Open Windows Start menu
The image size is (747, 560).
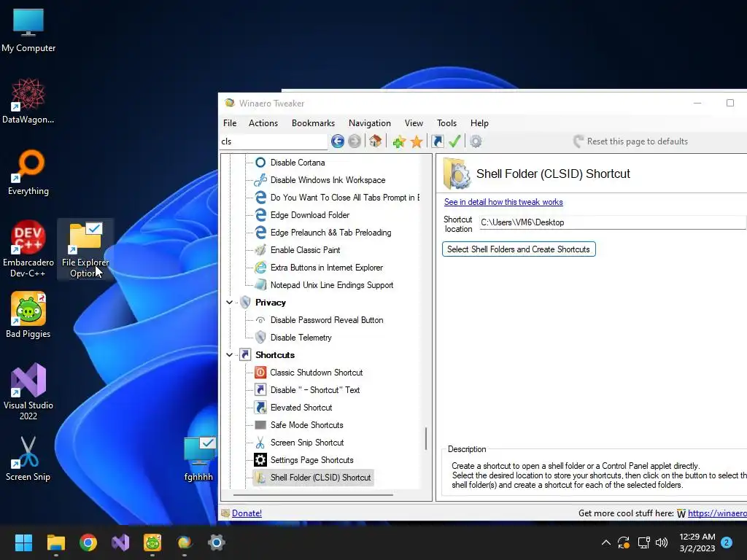[23, 542]
